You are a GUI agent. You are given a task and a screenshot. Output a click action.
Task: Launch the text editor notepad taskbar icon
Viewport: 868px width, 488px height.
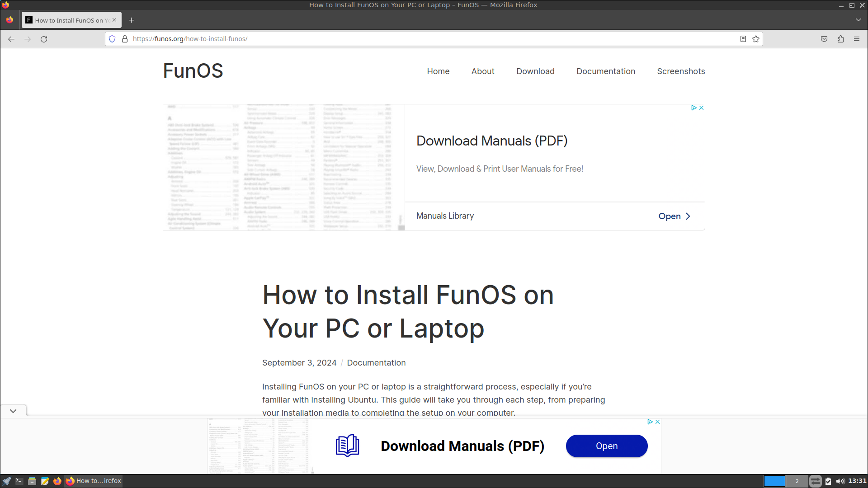[x=45, y=481]
